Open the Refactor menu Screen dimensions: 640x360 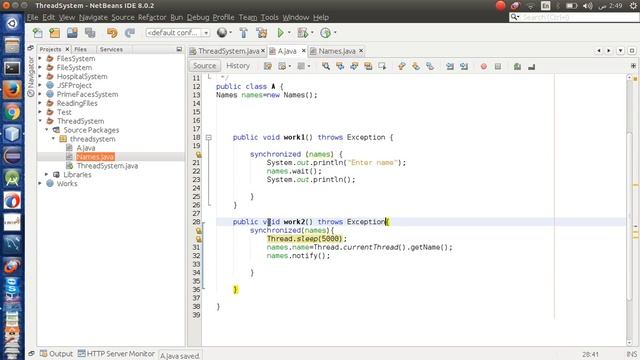(152, 17)
